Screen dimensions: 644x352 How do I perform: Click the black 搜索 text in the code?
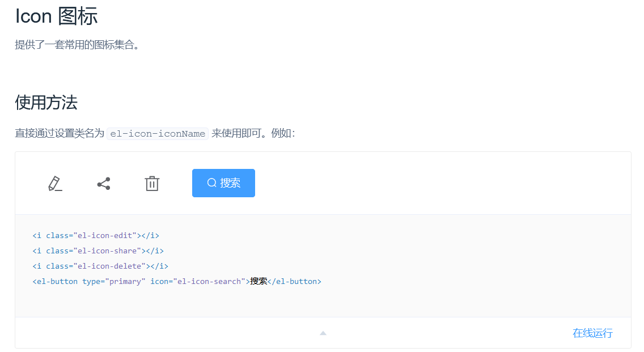(259, 281)
